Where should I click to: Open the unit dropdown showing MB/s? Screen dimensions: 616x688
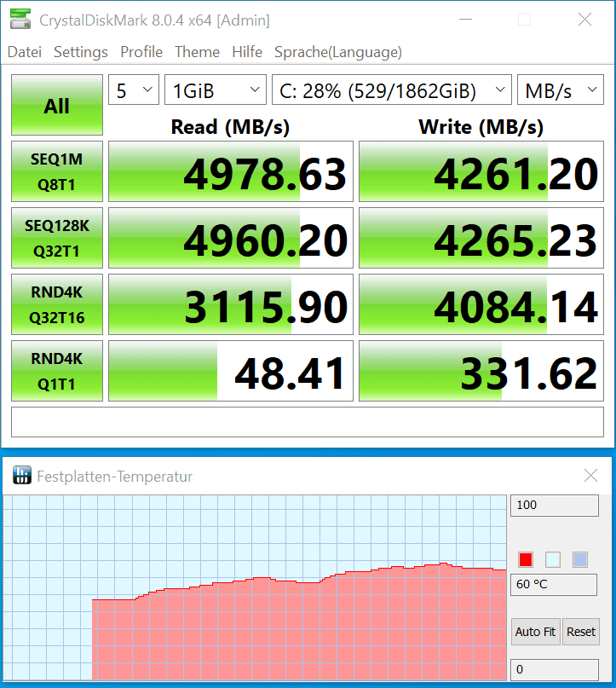561,90
